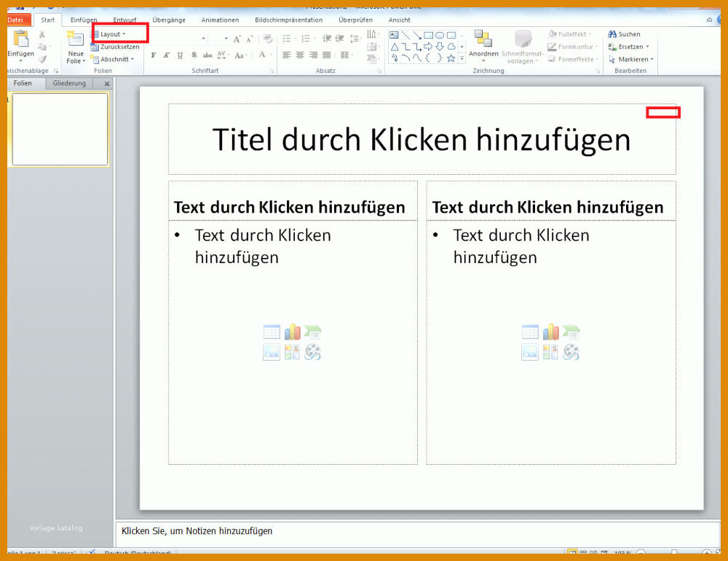This screenshot has height=561, width=728.
Task: Insert table icon in left content placeholder
Action: click(x=272, y=331)
